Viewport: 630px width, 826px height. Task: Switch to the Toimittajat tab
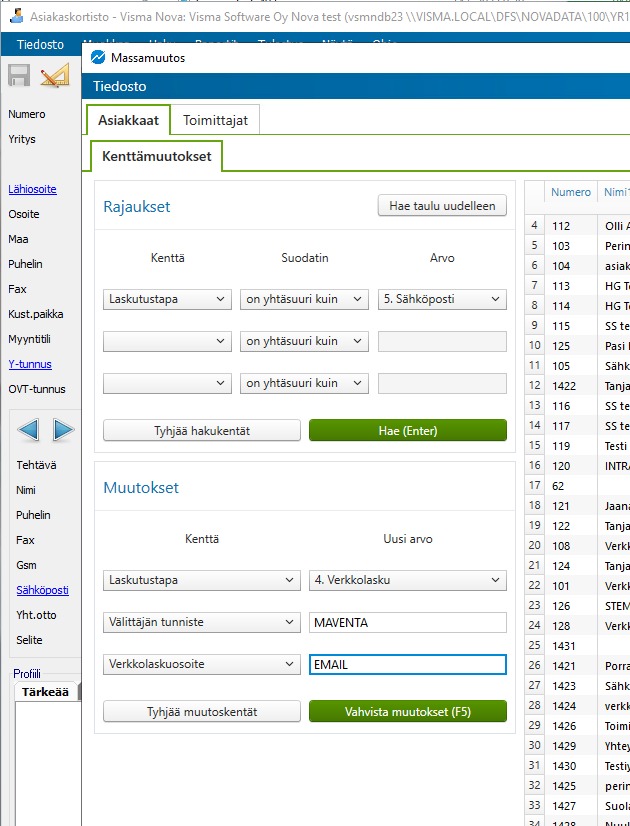(215, 120)
